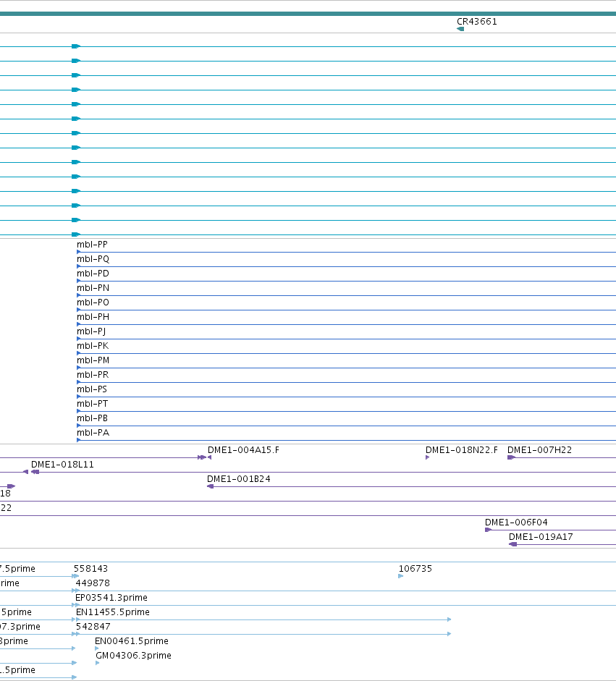Click the purple arrow glyph of DME1-006F04

tap(489, 530)
